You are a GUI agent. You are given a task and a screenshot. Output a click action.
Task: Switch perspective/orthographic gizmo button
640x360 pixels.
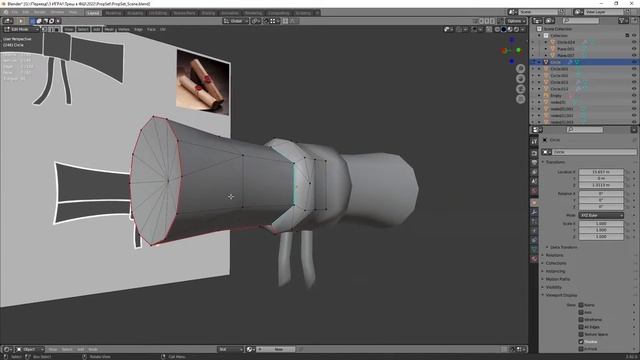(520, 99)
